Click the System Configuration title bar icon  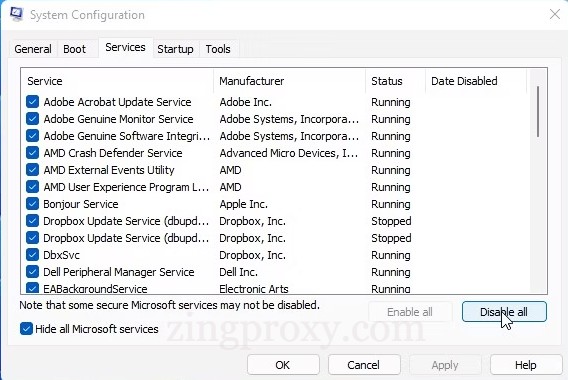pyautogui.click(x=16, y=14)
